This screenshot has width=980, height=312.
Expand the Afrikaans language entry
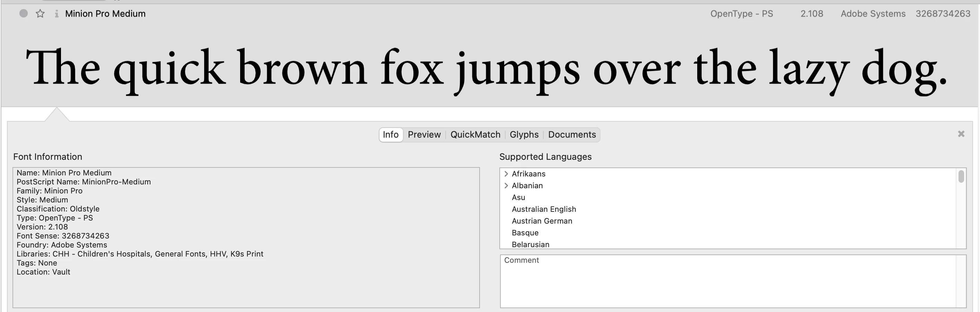click(x=506, y=174)
